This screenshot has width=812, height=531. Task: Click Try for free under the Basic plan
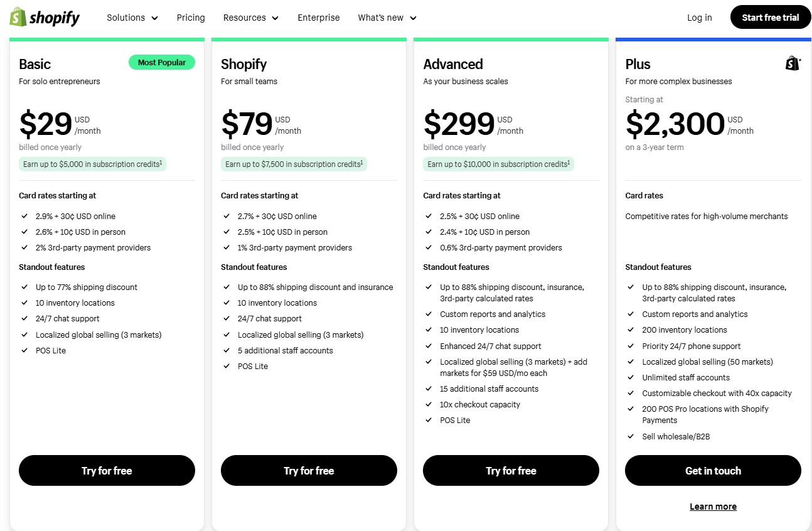point(107,470)
